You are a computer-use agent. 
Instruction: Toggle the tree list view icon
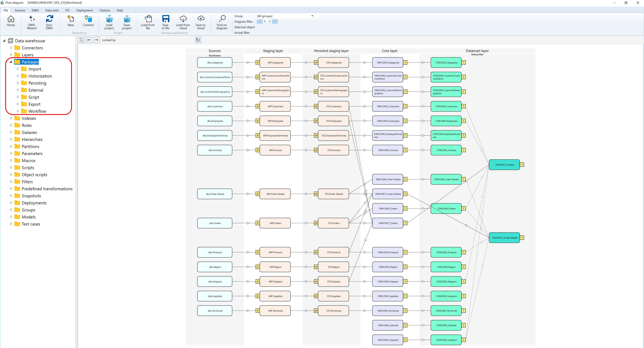pos(82,40)
